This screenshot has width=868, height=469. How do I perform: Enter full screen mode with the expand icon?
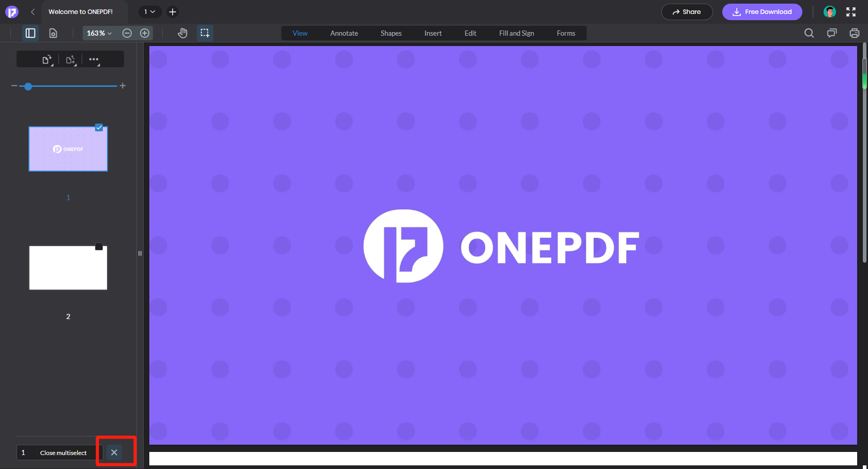851,12
